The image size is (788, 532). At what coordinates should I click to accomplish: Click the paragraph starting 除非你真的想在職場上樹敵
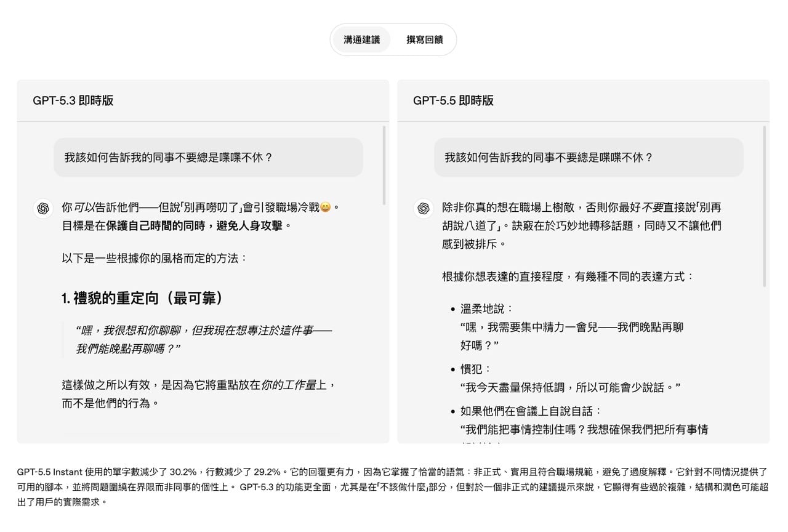(x=582, y=226)
